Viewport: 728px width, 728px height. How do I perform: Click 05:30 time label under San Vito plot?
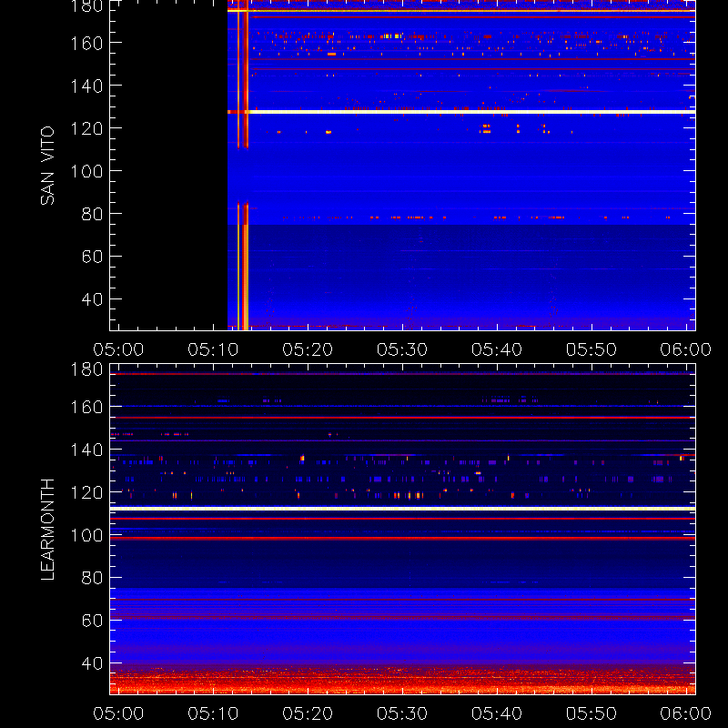tap(402, 349)
